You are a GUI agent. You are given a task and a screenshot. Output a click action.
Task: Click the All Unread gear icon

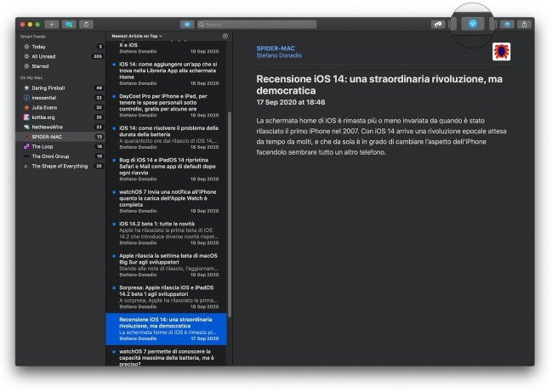click(x=26, y=56)
